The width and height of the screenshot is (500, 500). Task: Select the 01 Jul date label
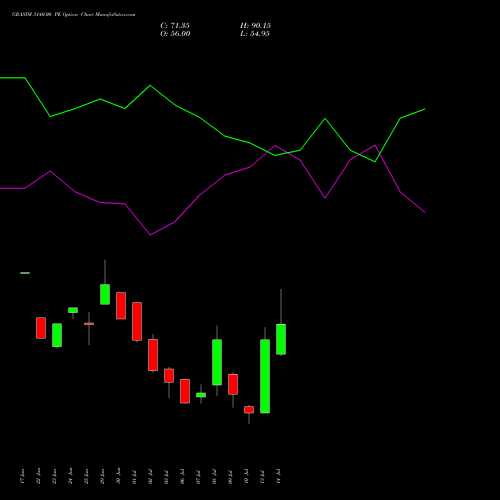point(134,476)
